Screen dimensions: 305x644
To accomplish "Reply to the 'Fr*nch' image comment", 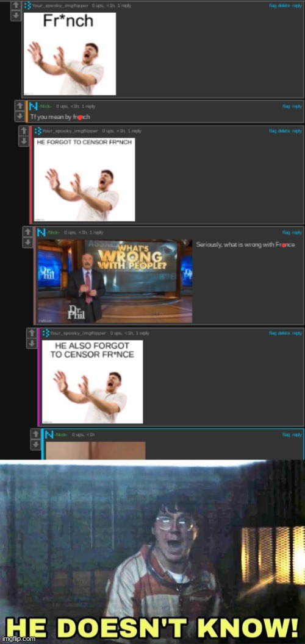I will [x=297, y=5].
